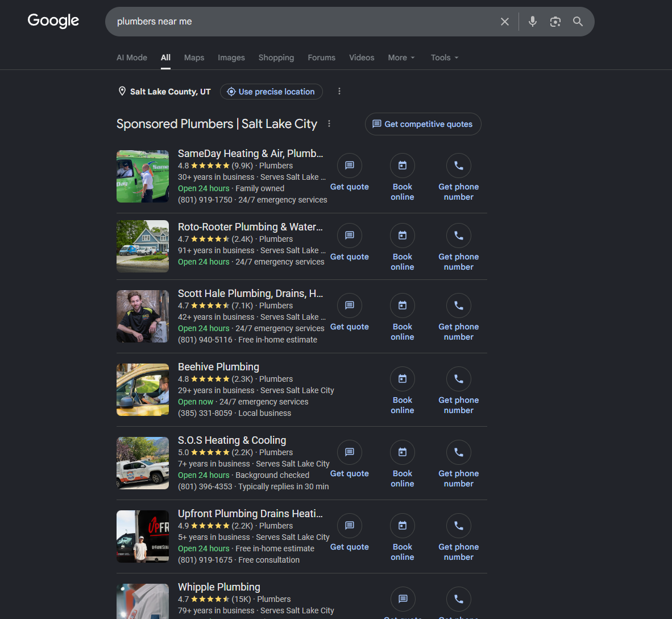Open S.O.S Heating & Cooling listing title
Screen dimensions: 672x619
coord(232,440)
